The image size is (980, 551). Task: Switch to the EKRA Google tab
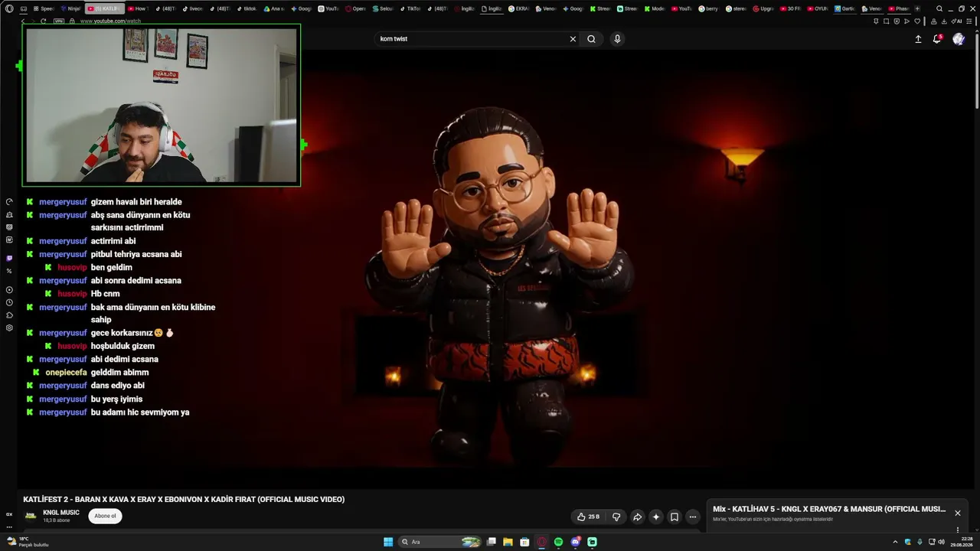[519, 8]
